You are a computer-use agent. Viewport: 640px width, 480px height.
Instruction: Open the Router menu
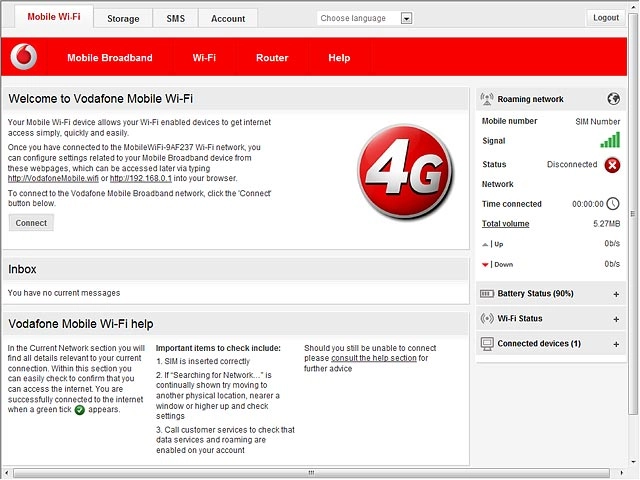click(x=272, y=58)
